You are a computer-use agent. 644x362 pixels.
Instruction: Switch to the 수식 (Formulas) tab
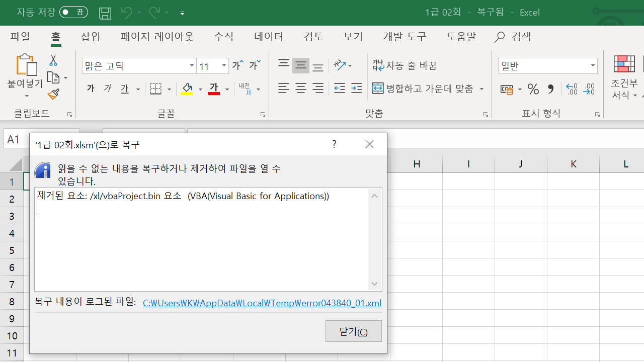point(223,37)
